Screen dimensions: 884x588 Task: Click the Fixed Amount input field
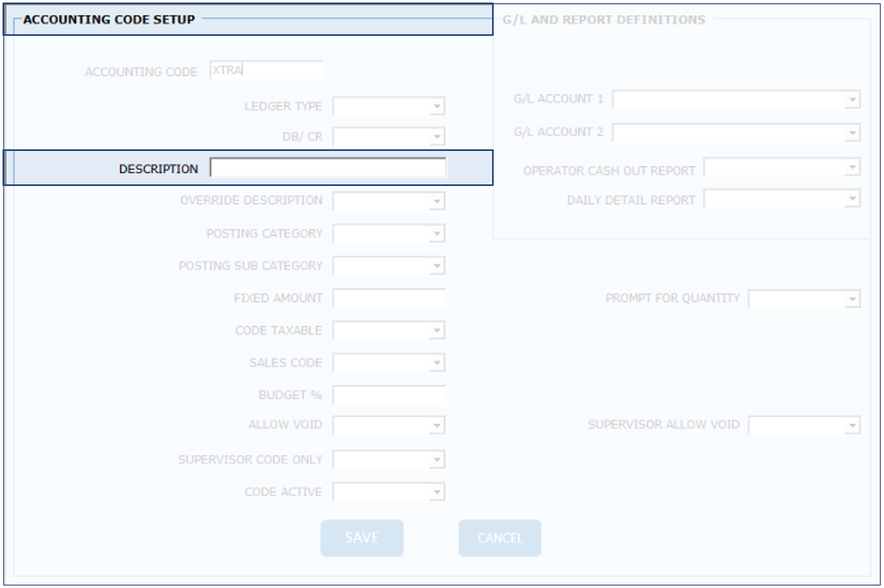click(389, 299)
